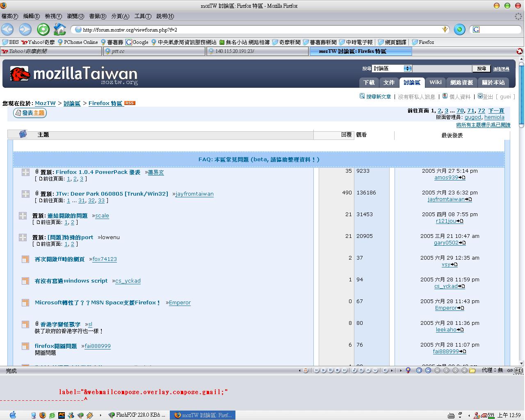Screen dimensions: 525x420
Task: Open the 書籤 (Bookmarks) menu
Action: click(x=98, y=16)
